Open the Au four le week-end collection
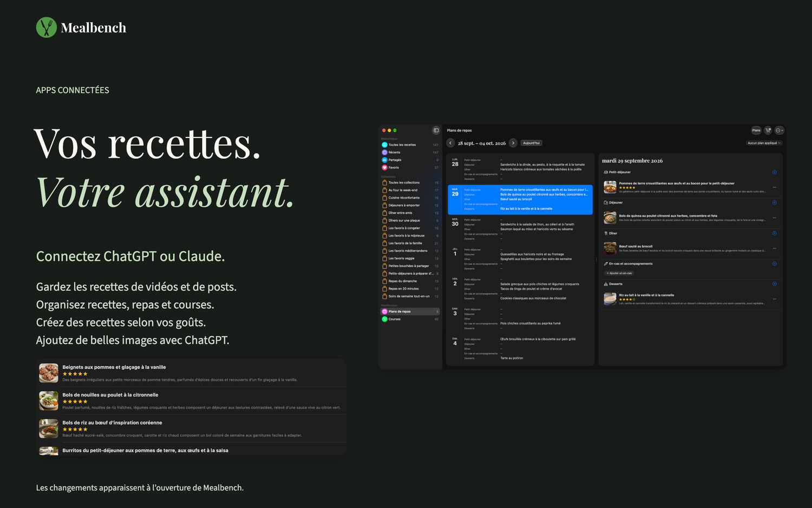 (410, 190)
